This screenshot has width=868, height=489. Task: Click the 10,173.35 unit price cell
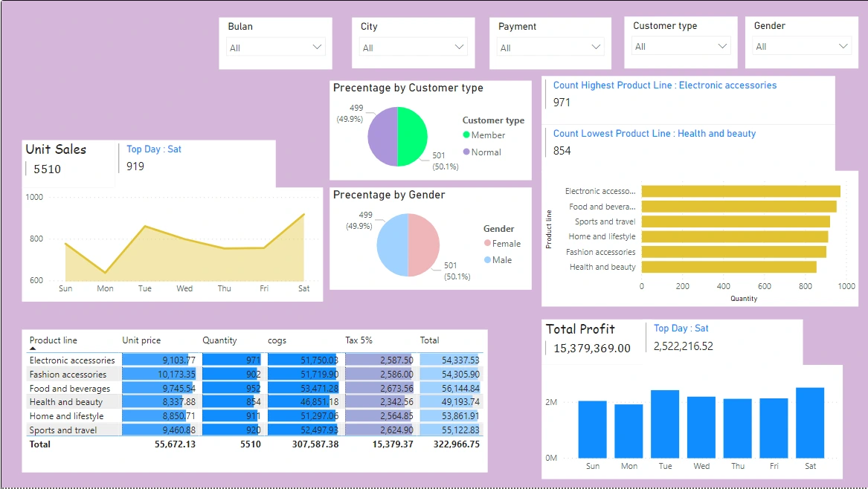click(159, 375)
